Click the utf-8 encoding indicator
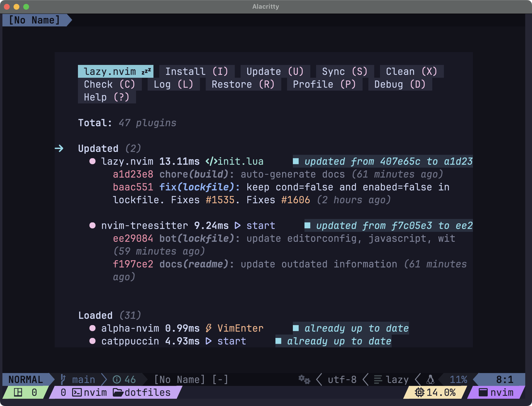This screenshot has height=406, width=532. coord(342,379)
